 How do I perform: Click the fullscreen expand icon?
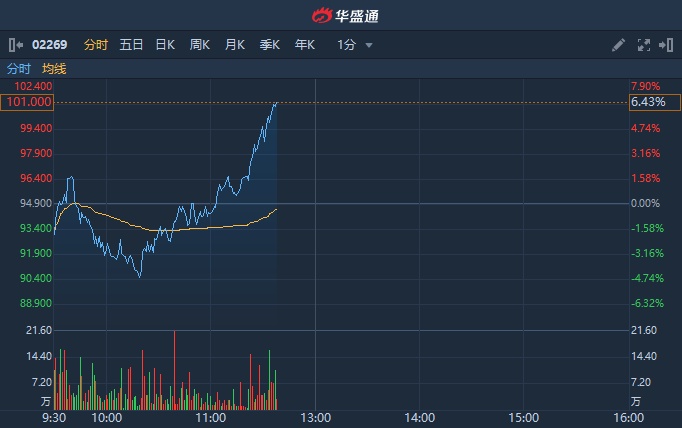pyautogui.click(x=643, y=45)
